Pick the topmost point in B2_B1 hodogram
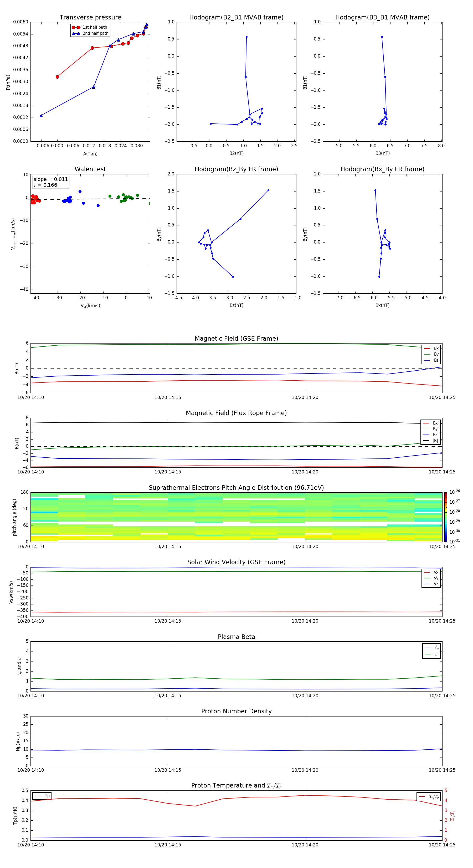This screenshot has width=473, height=868. pos(246,37)
